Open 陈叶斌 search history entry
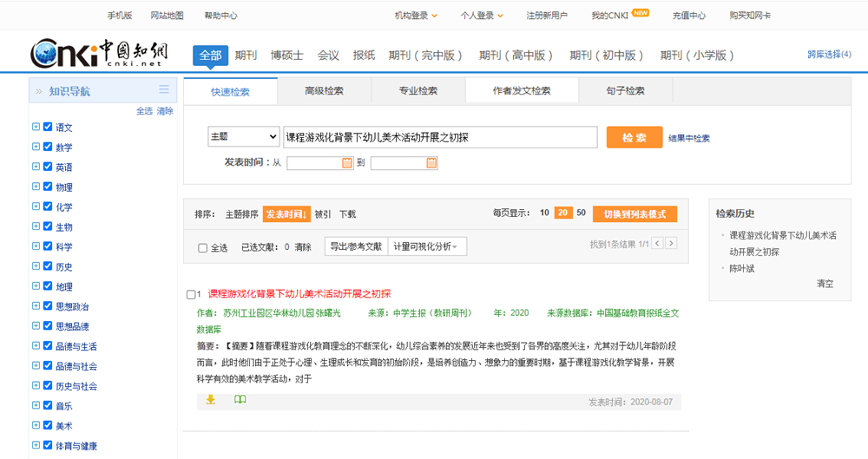The image size is (868, 459). click(x=742, y=268)
